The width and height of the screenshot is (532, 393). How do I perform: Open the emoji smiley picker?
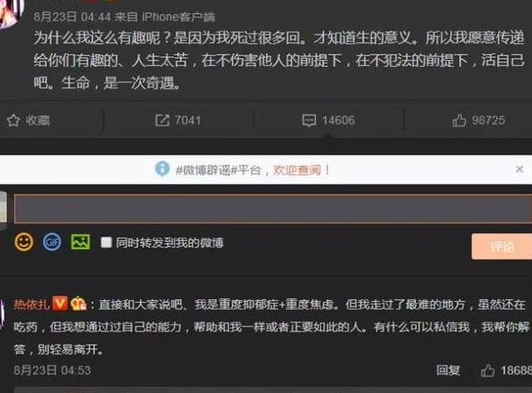[x=24, y=242]
